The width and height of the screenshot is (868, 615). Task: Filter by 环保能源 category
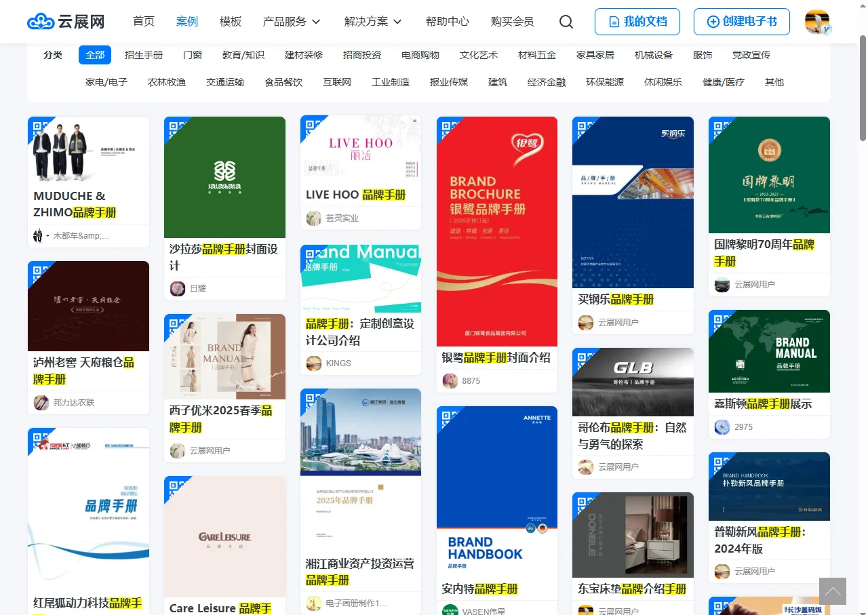[x=605, y=82]
